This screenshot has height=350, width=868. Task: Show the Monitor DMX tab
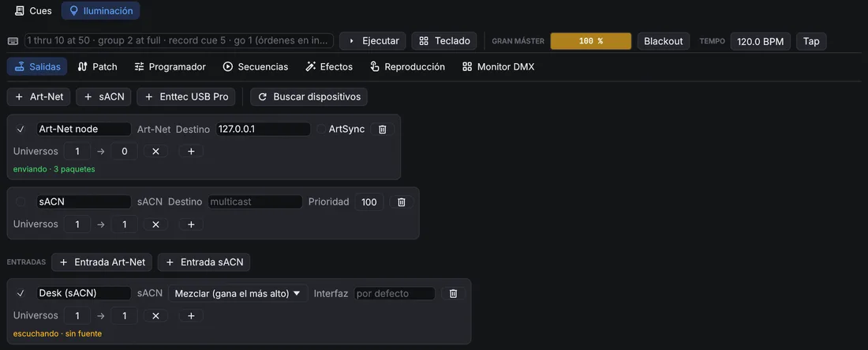click(x=498, y=66)
